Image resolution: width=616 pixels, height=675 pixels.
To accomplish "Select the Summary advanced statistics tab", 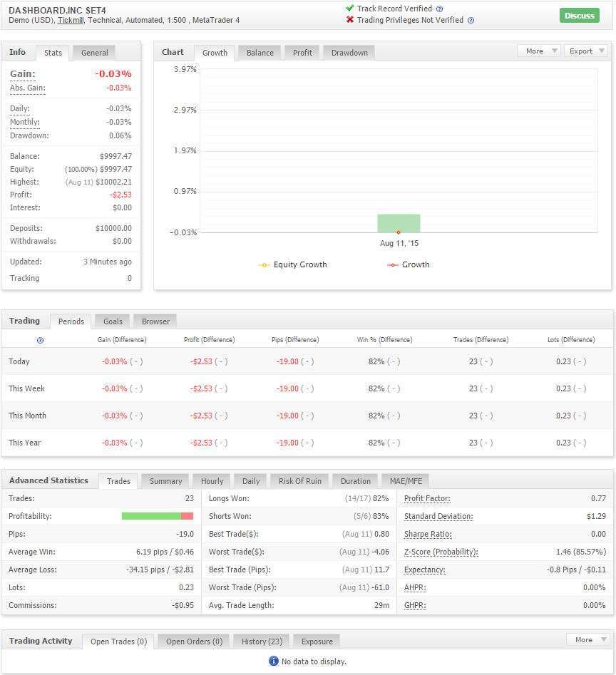I will [165, 481].
